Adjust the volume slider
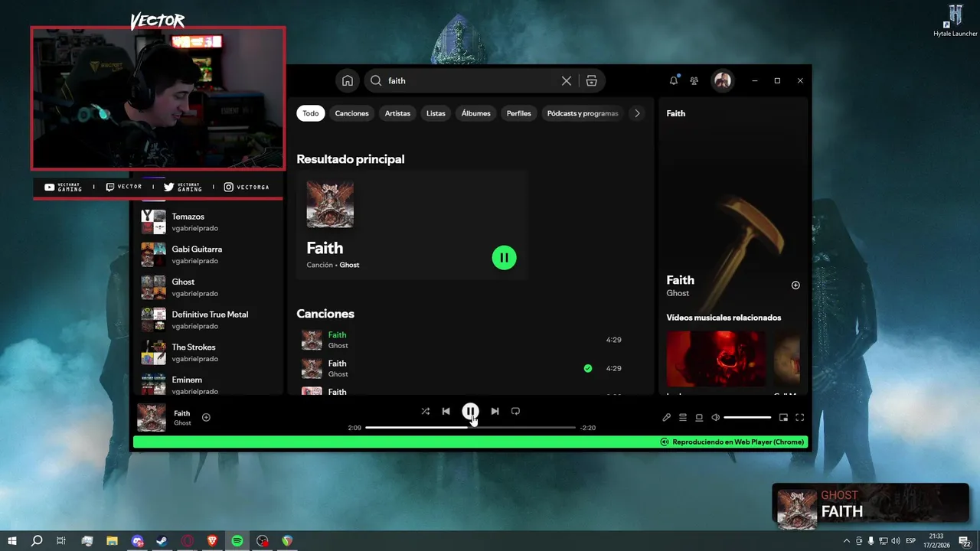980x551 pixels. [x=747, y=417]
